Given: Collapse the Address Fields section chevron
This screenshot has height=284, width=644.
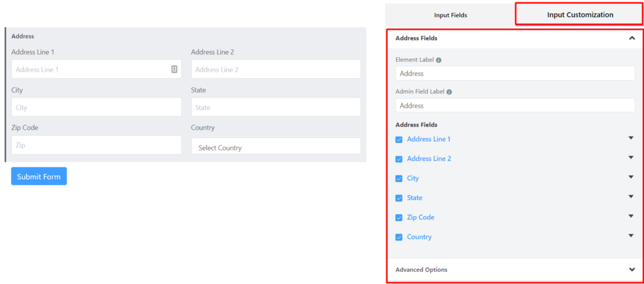Looking at the screenshot, I should point(631,38).
